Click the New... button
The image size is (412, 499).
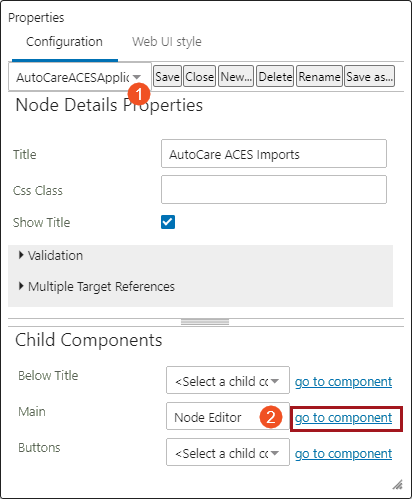coord(236,76)
